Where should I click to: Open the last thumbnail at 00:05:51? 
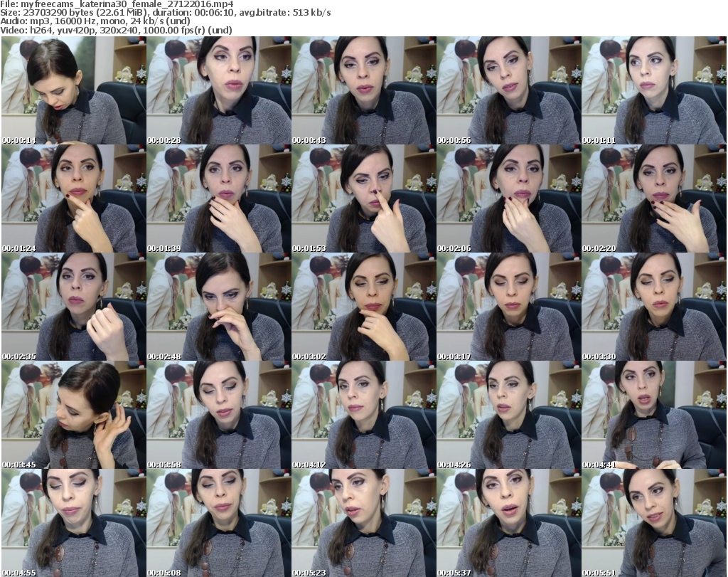[x=653, y=523]
